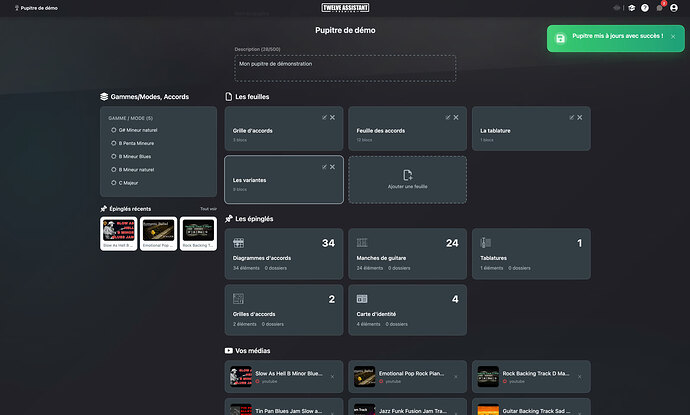Open the help question mark icon
This screenshot has width=690, height=415.
[x=645, y=8]
